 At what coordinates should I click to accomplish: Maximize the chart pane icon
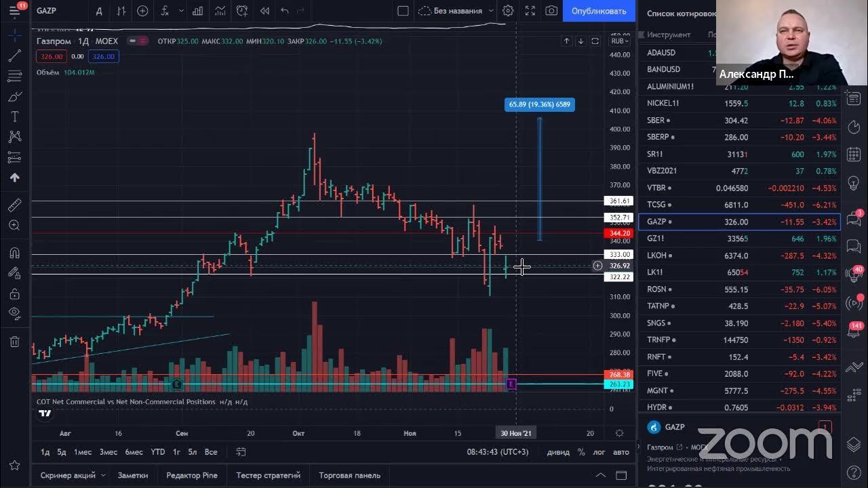tap(595, 41)
